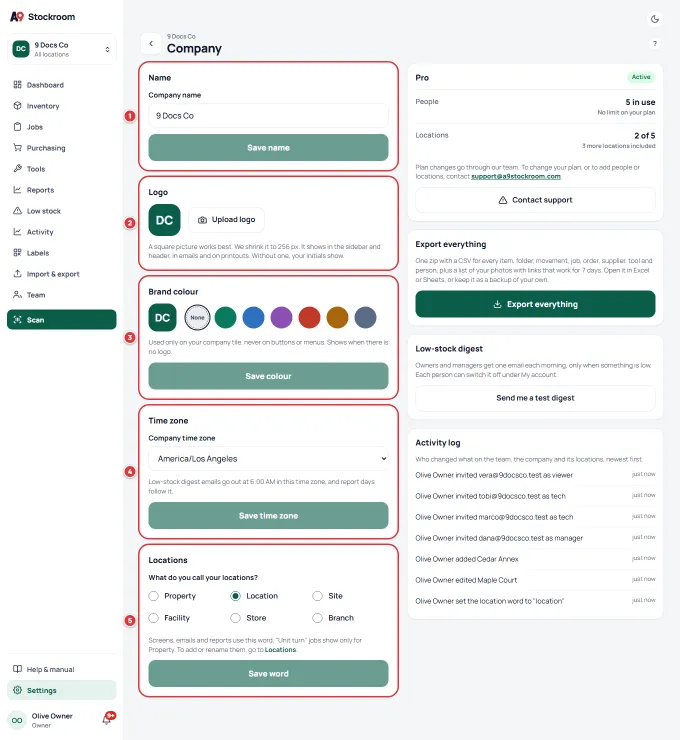
Task: Click Export everything button
Action: tap(535, 304)
